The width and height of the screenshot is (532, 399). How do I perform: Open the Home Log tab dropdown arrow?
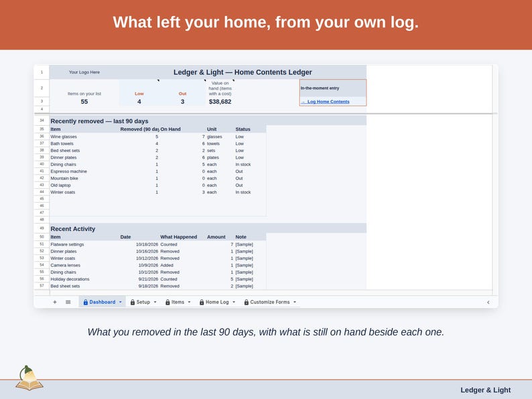pos(234,302)
